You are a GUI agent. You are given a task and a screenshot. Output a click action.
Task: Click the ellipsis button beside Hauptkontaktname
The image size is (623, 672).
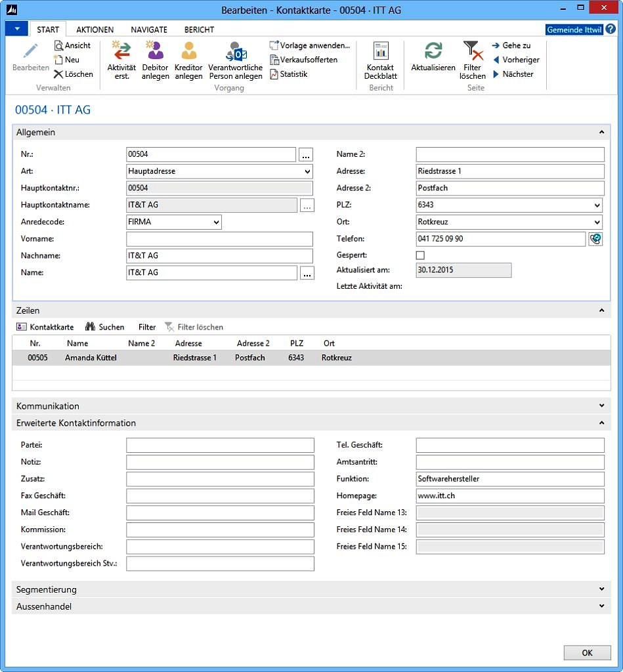[307, 205]
